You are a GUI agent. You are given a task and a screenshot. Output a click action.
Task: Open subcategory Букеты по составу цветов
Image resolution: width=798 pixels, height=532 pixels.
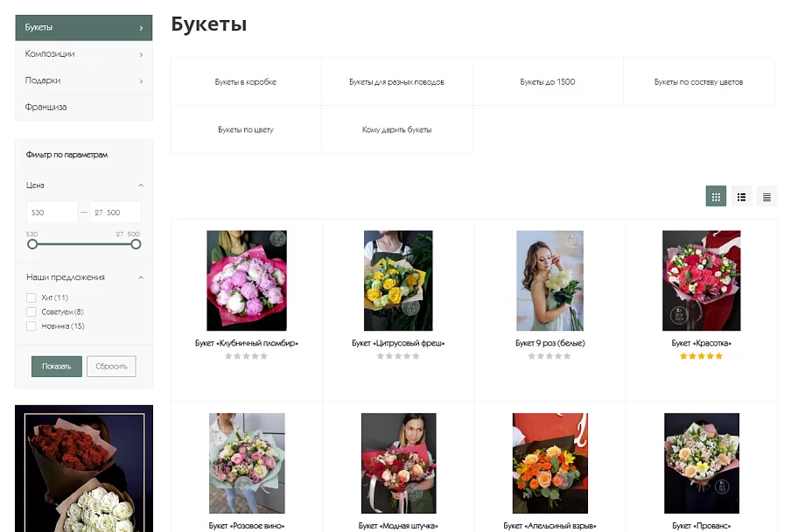click(x=699, y=81)
